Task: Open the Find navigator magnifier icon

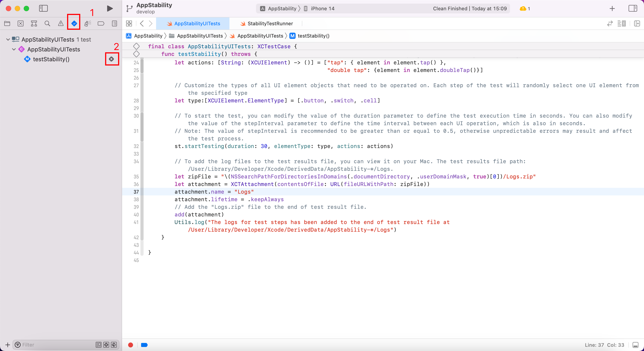Action: tap(47, 23)
